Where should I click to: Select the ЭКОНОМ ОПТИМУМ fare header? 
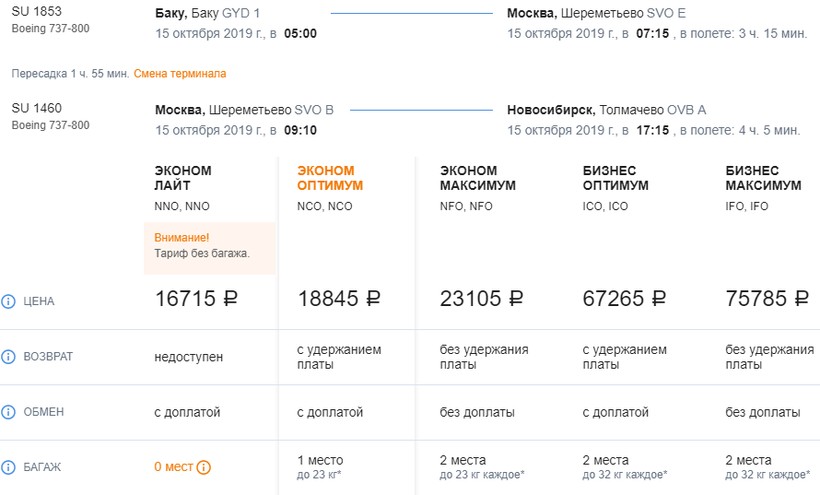(x=330, y=178)
